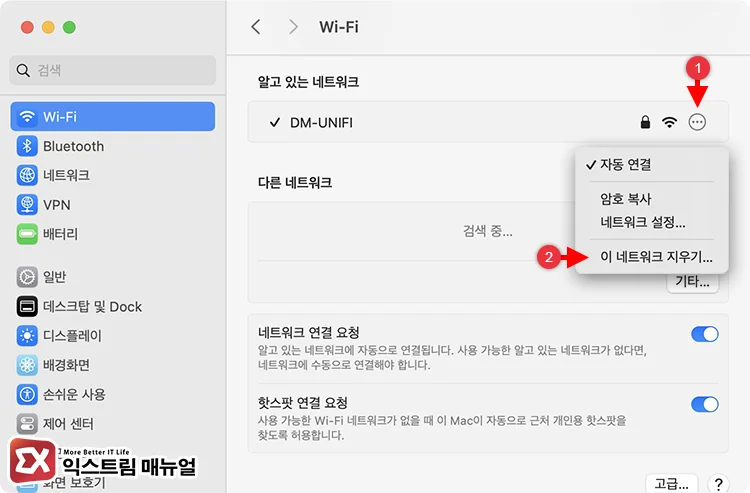Click the 검색 중... status text
750x493 pixels.
(x=487, y=231)
